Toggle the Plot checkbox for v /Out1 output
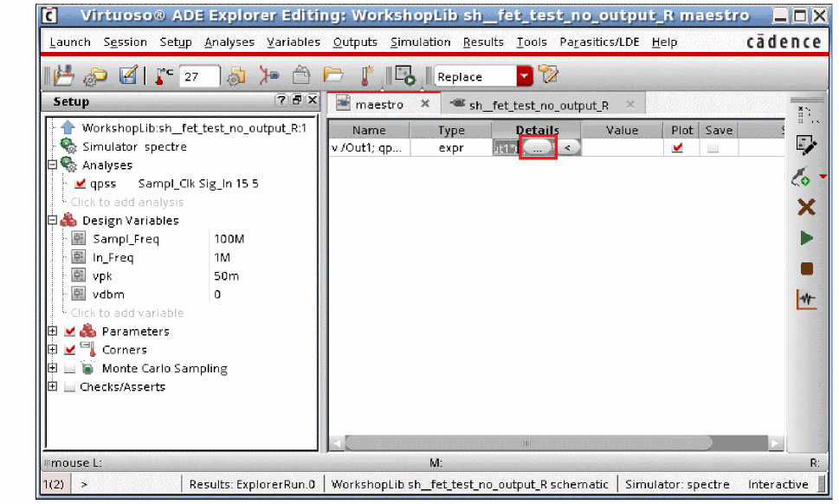 [x=677, y=147]
